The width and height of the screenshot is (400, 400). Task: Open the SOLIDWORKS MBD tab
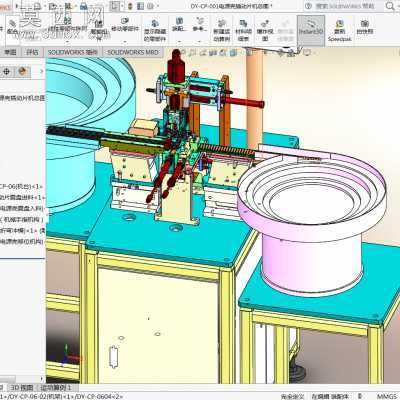coord(133,52)
